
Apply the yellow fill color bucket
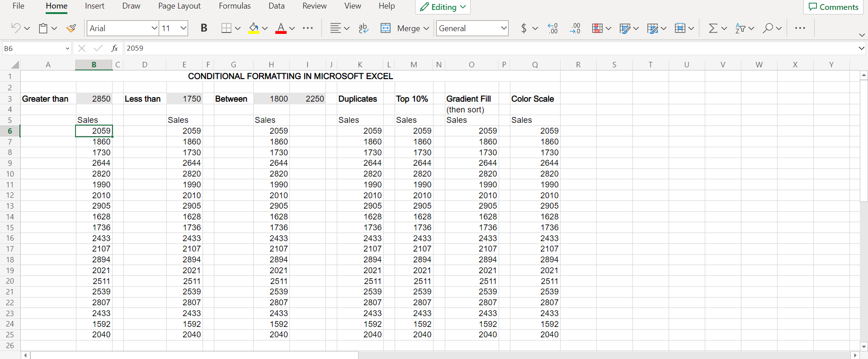254,28
